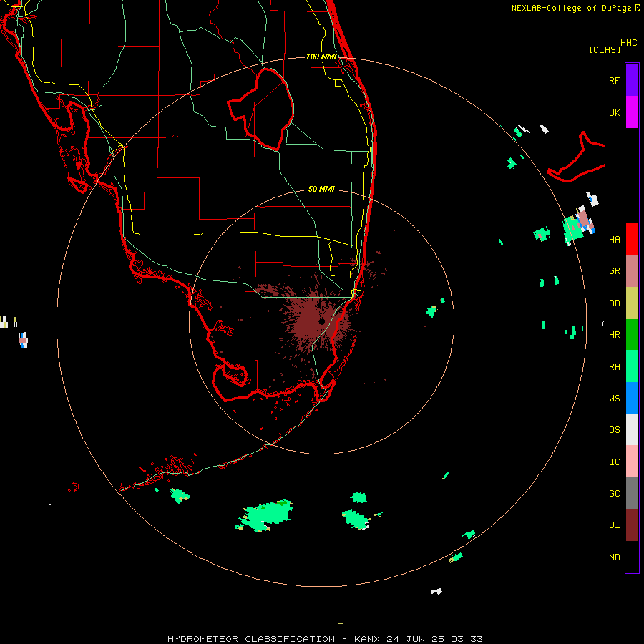
Task: Click the HHC product label
Action: pyautogui.click(x=629, y=43)
